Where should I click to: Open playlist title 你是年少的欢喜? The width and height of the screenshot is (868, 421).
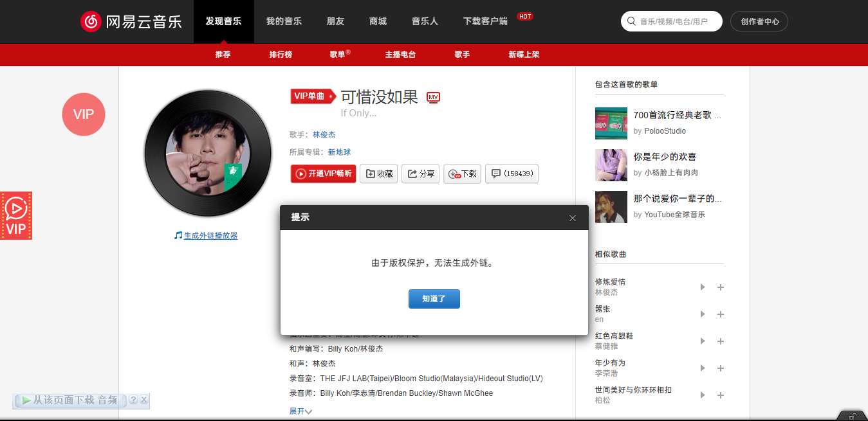pos(665,157)
